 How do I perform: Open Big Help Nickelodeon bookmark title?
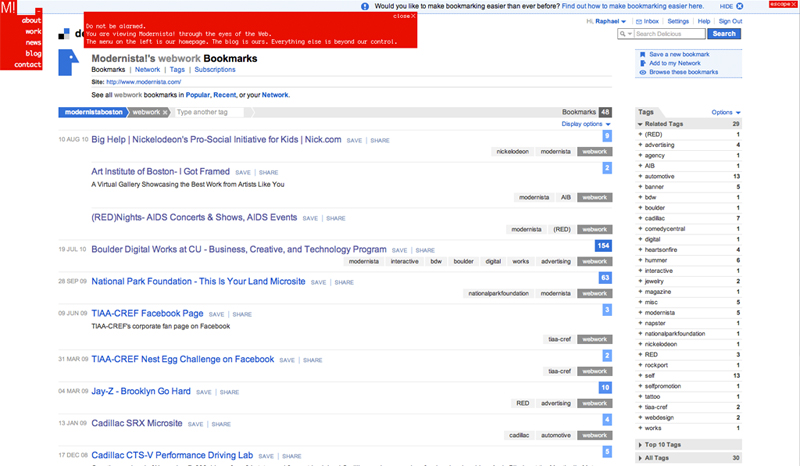216,139
